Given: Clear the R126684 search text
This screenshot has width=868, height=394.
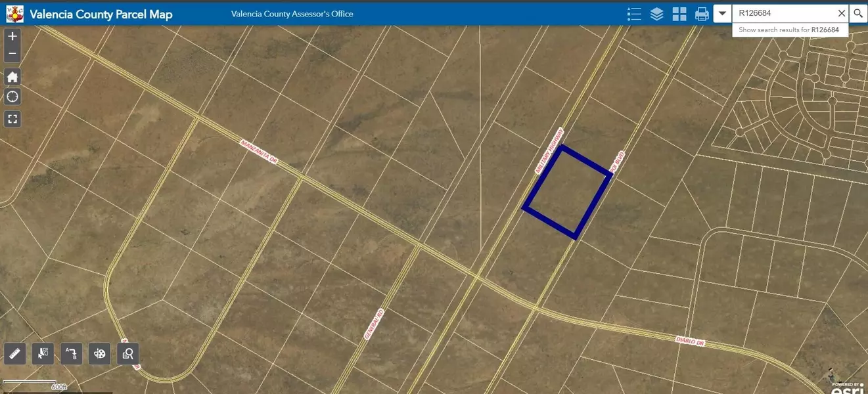Looking at the screenshot, I should (841, 13).
